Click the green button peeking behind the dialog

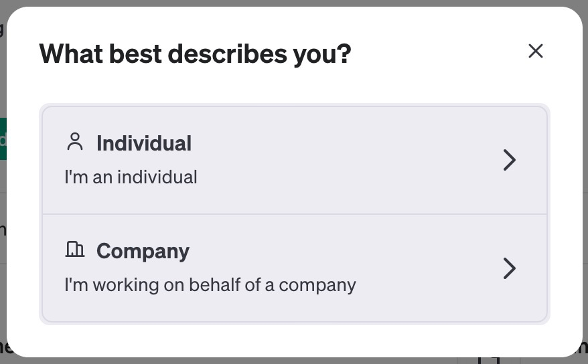click(3, 139)
